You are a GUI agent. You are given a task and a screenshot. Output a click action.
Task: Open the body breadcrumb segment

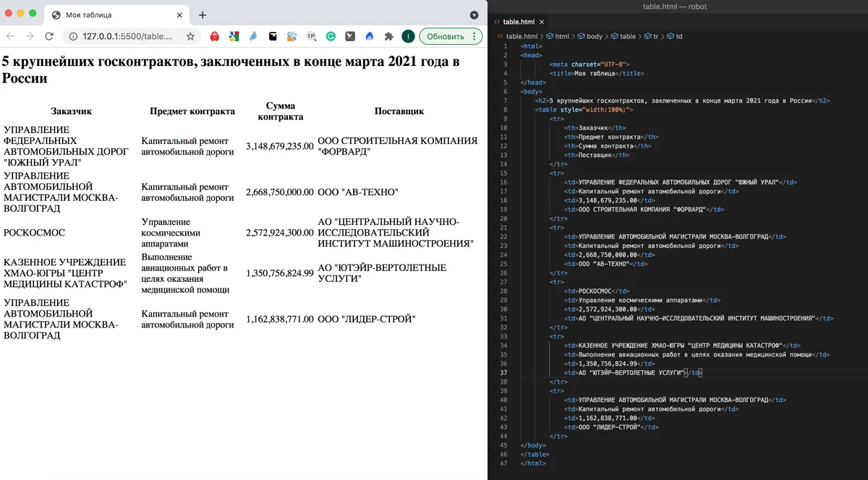tap(590, 36)
